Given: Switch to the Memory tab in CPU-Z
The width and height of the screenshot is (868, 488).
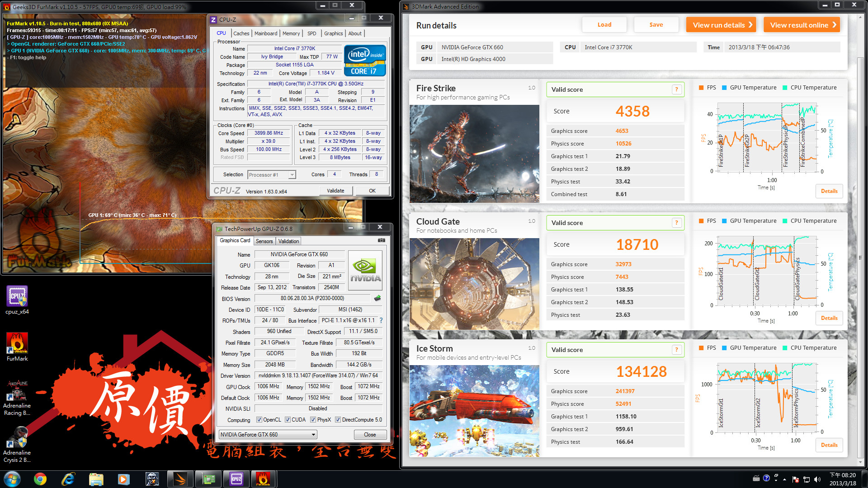Looking at the screenshot, I should click(291, 33).
